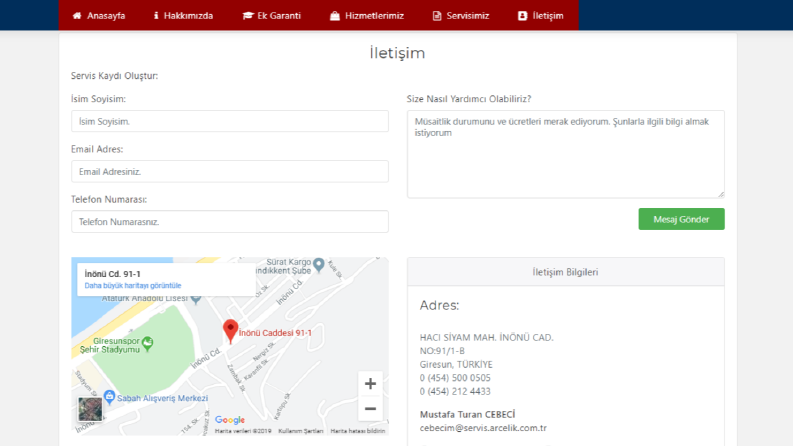Click the textarea resize handle
The width and height of the screenshot is (793, 446).
[721, 194]
